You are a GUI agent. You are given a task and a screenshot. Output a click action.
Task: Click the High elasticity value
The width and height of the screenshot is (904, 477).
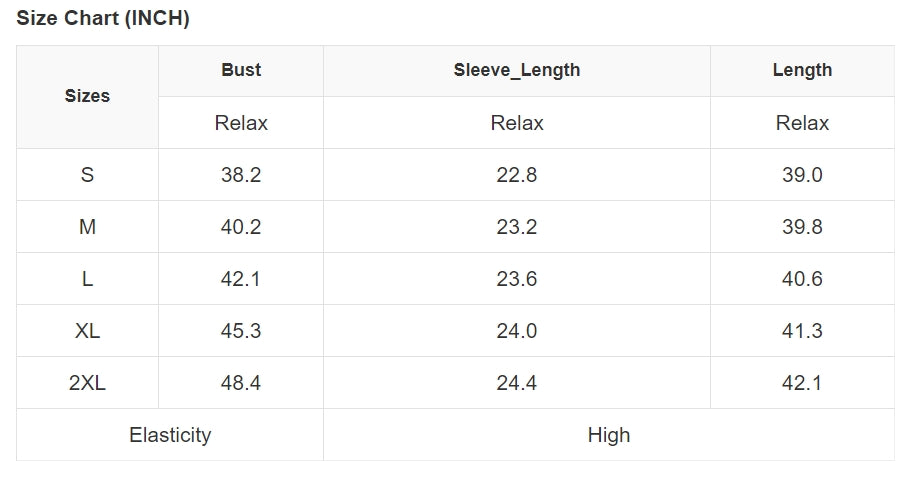608,435
